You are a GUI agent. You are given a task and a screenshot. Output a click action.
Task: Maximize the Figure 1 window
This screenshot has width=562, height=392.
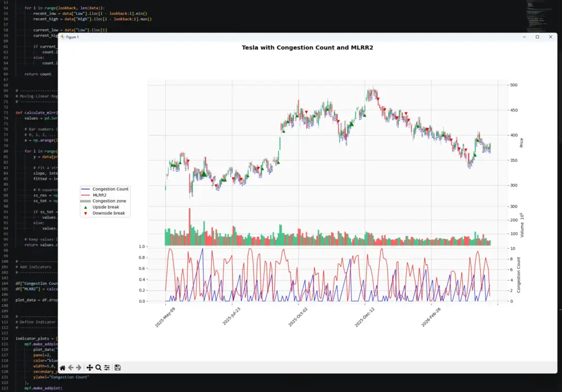[537, 37]
